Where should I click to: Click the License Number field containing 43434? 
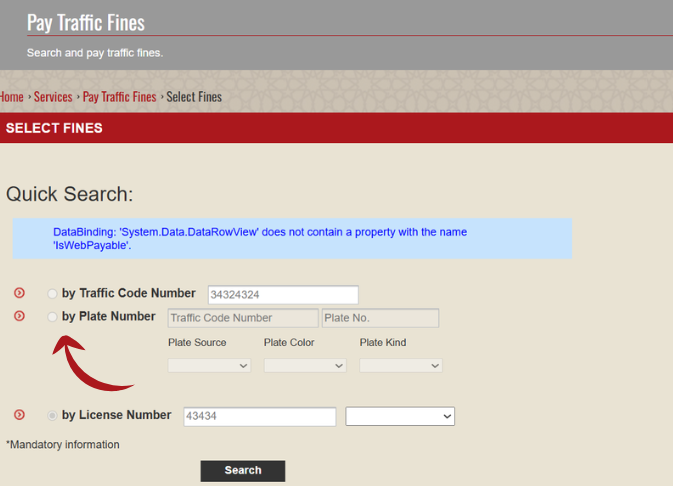click(x=260, y=416)
